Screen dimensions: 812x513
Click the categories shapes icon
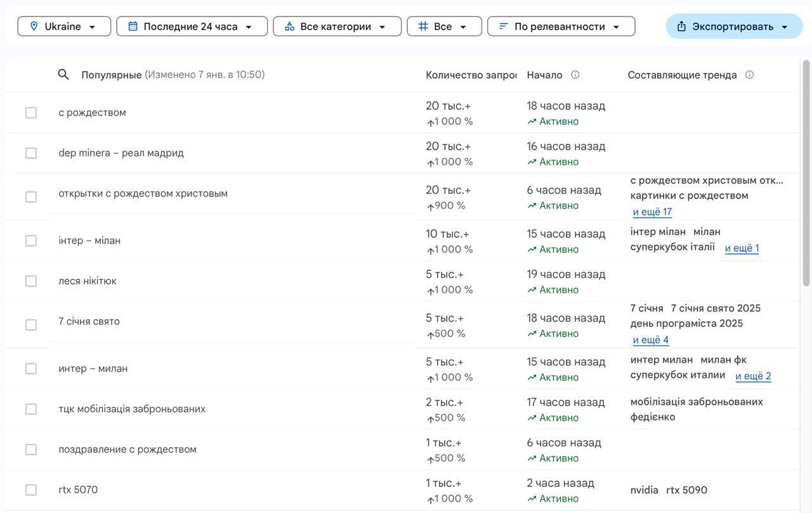coord(289,27)
